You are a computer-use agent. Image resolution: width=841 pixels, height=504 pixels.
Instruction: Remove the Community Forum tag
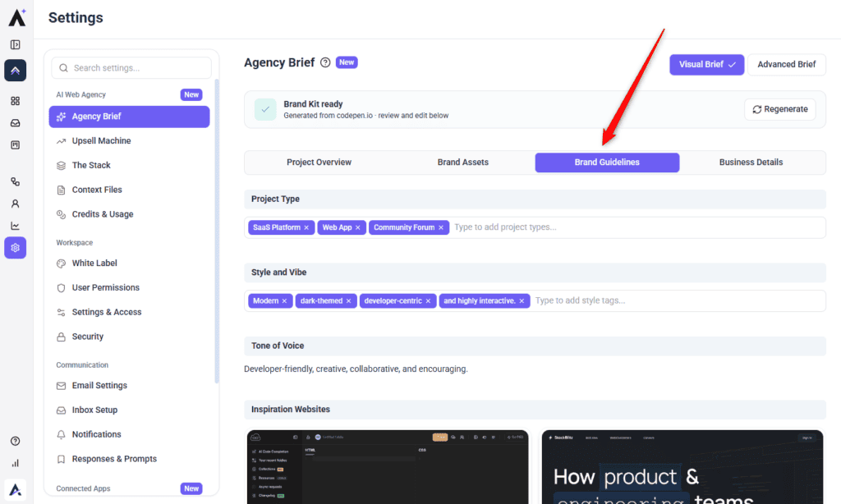441,228
